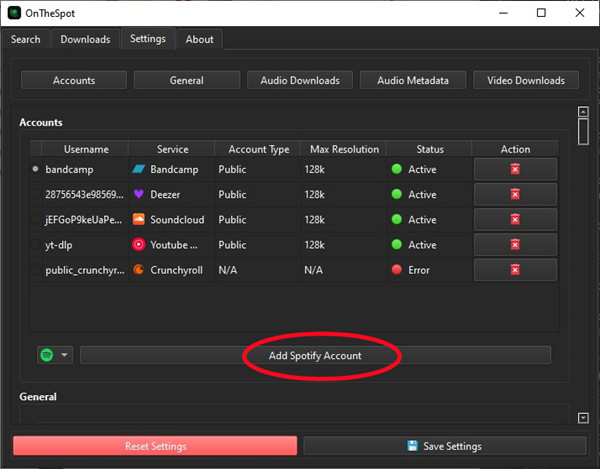Click Save Settings button
This screenshot has height=469, width=600.
click(x=445, y=446)
